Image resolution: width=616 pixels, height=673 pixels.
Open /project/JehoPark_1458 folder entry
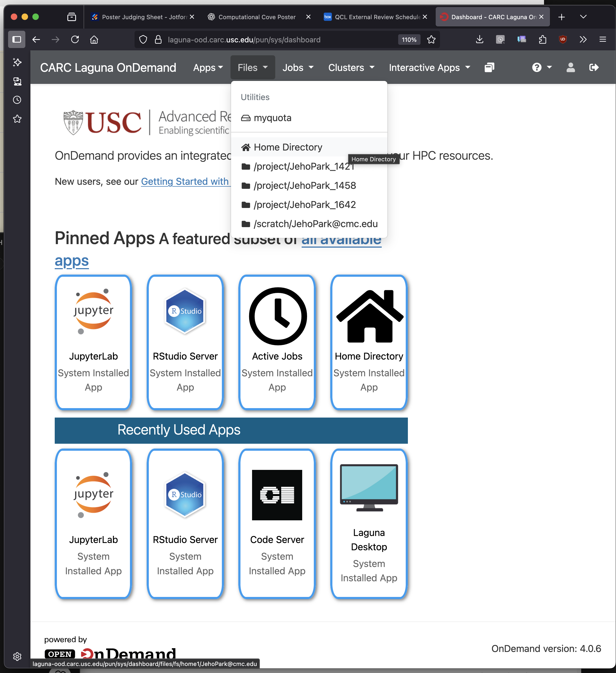click(304, 186)
